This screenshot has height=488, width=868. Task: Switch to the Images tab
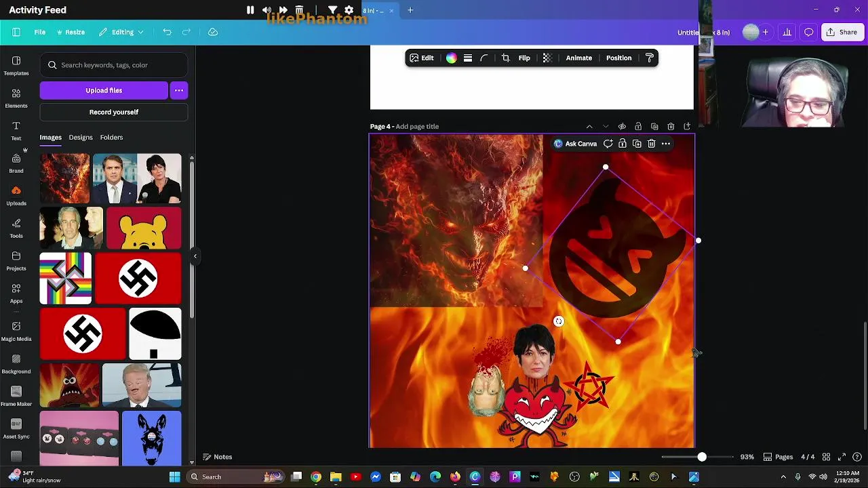[50, 138]
